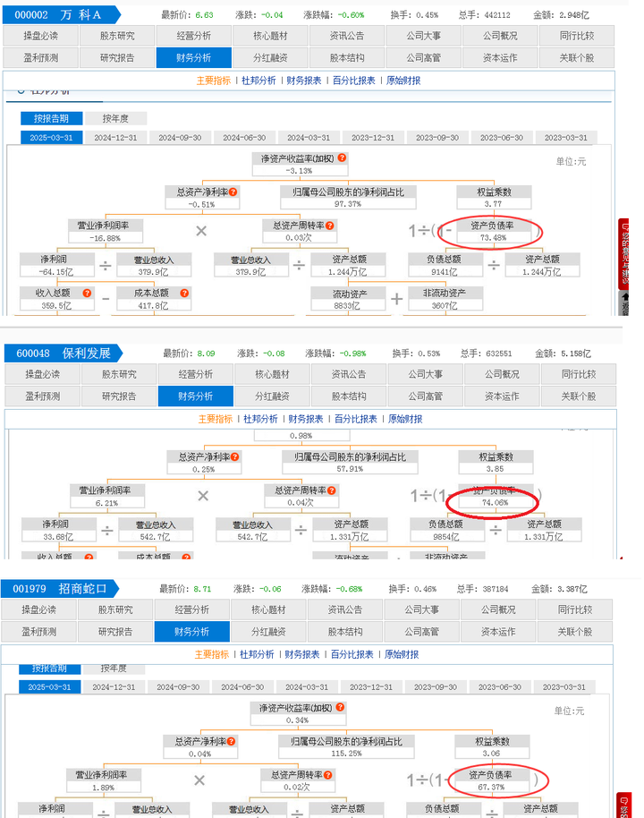Click help icon beside 总资产净利率 in 保利发展 panel

click(x=235, y=457)
